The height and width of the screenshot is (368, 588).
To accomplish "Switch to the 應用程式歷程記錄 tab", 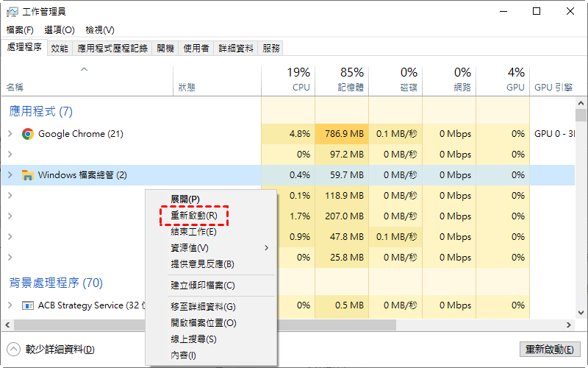I will (x=112, y=48).
